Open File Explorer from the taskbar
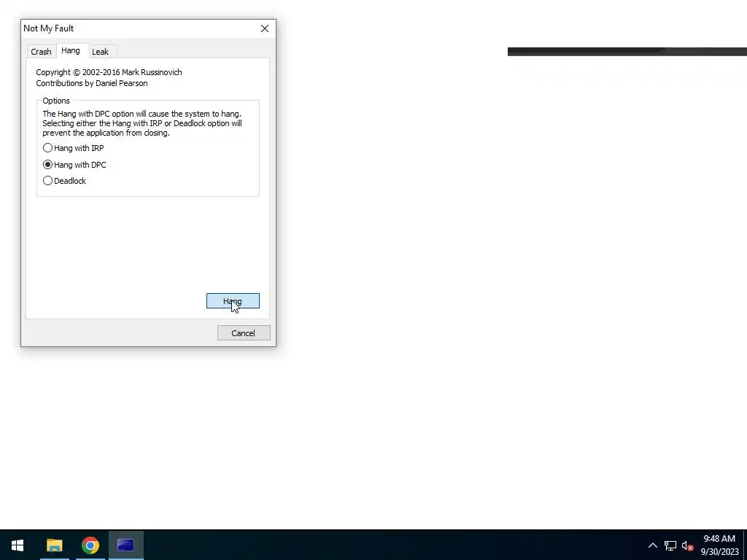The height and width of the screenshot is (560, 747). (54, 545)
